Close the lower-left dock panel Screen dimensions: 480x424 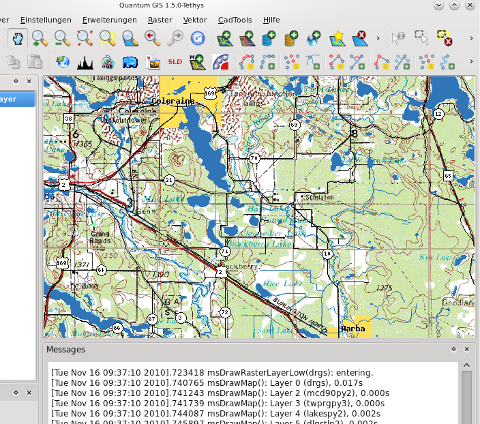29,393
